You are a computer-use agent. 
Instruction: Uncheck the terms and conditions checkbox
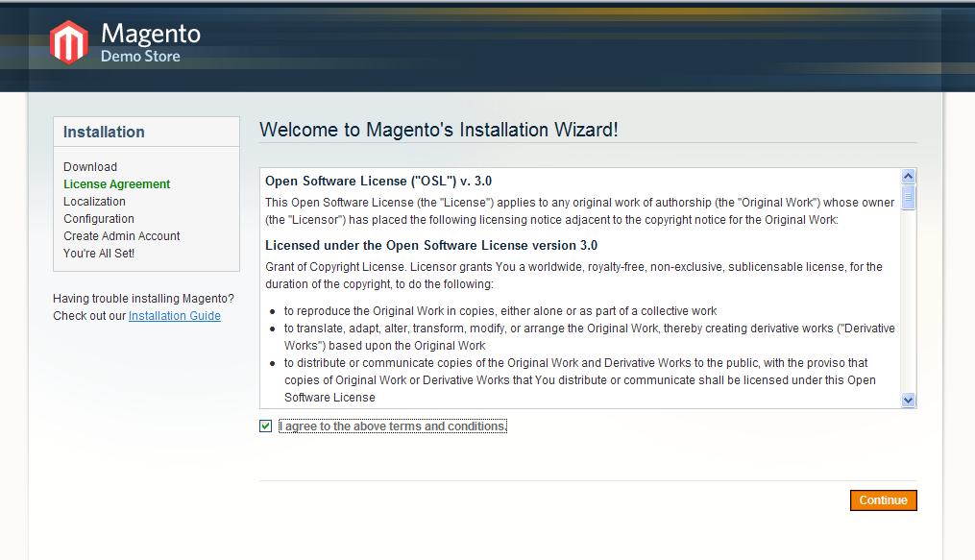click(x=266, y=426)
